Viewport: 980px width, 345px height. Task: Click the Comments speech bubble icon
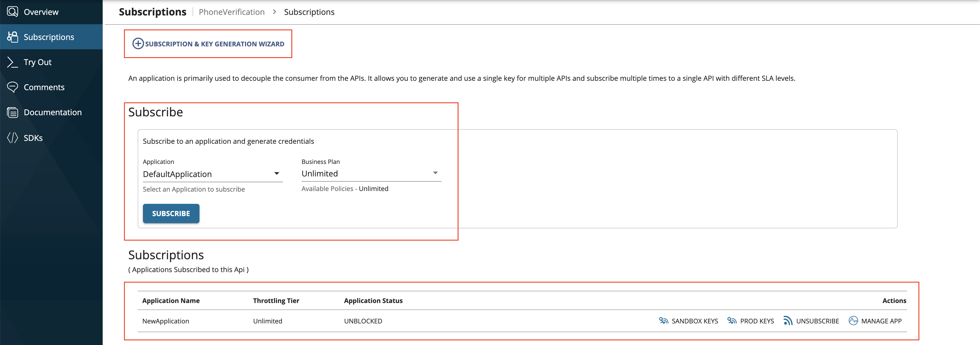13,87
